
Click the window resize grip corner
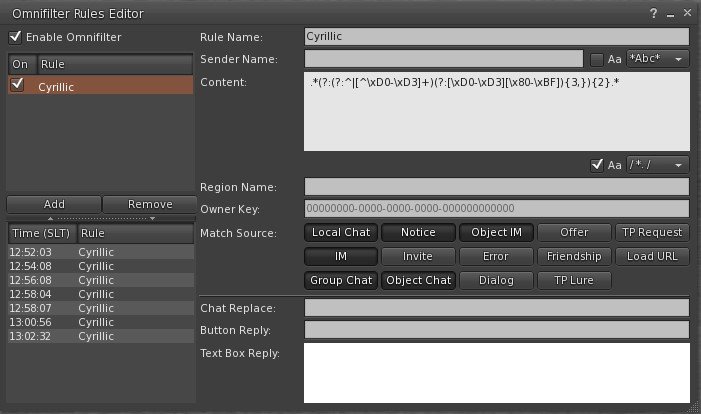tap(693, 406)
